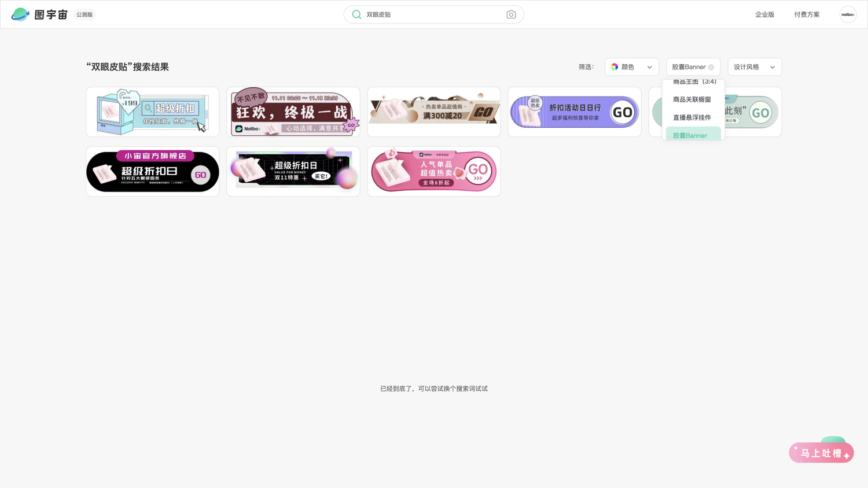This screenshot has height=488, width=868.
Task: Expand the 颜色 filter dropdown
Action: pos(632,67)
